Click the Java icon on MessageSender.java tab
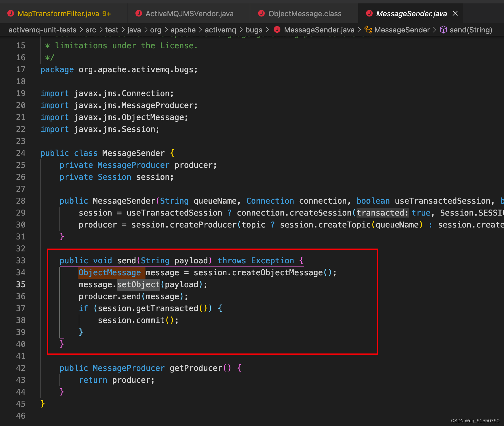This screenshot has width=504, height=426. [369, 13]
